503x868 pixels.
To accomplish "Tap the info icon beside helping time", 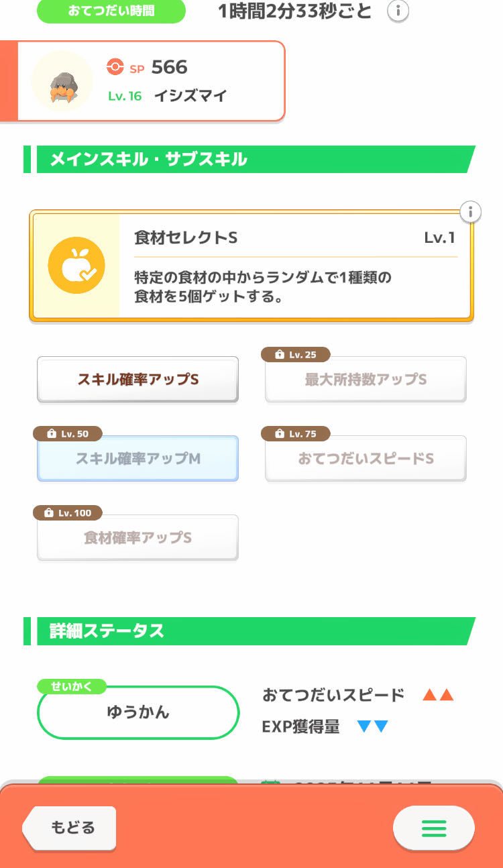I will [x=398, y=11].
